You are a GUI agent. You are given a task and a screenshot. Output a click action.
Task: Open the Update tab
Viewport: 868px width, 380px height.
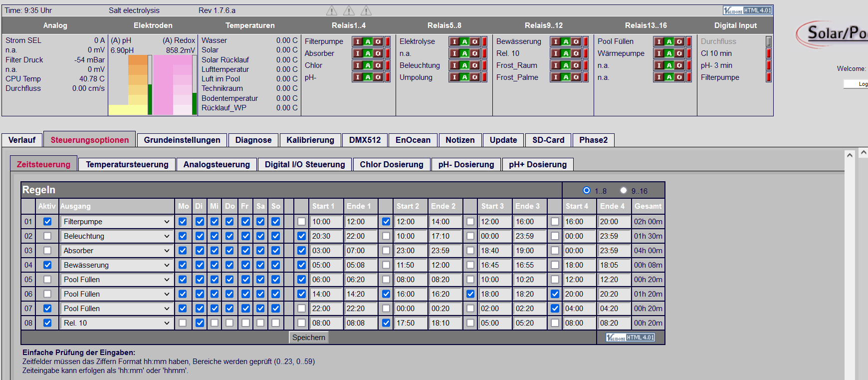click(x=503, y=140)
